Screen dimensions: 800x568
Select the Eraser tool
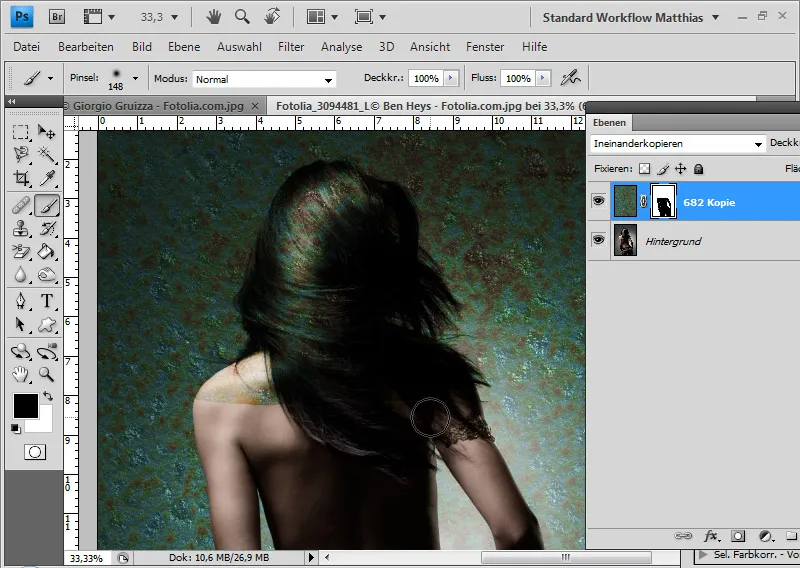click(x=20, y=252)
